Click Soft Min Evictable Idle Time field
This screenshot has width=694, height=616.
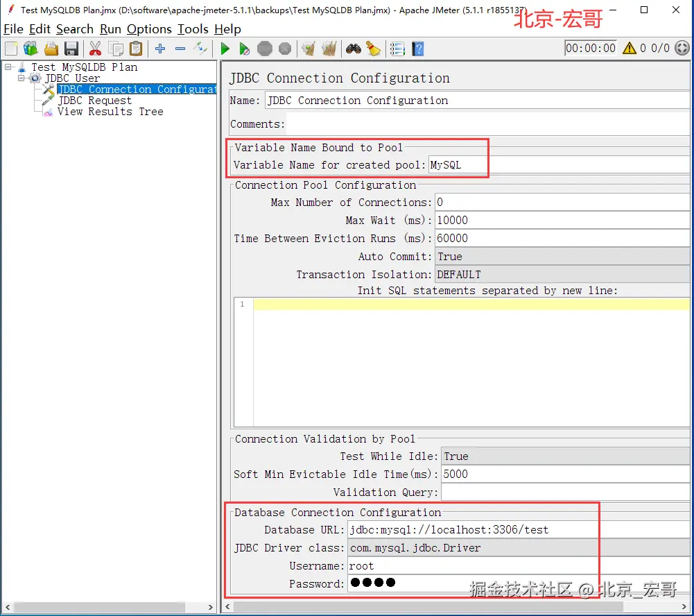[x=565, y=474]
